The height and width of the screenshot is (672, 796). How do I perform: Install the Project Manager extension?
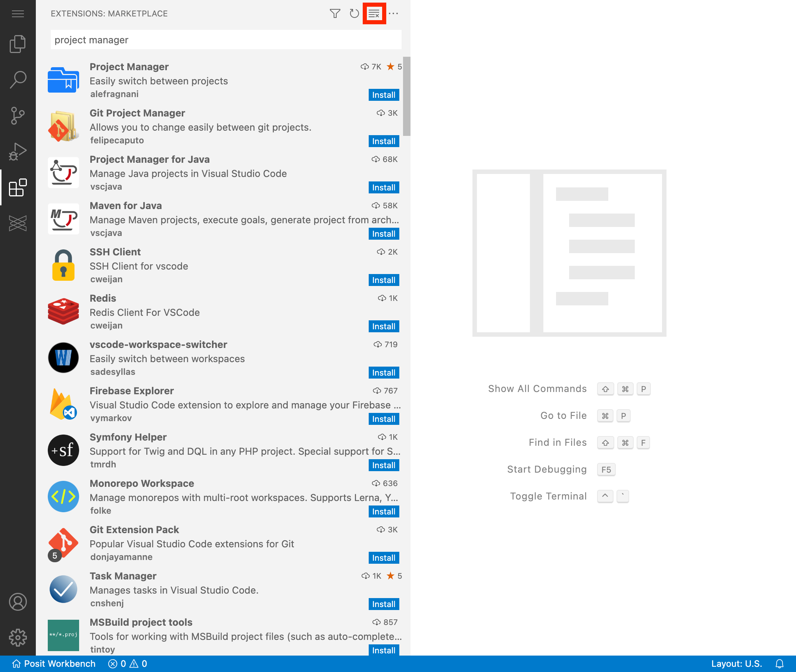tap(384, 95)
